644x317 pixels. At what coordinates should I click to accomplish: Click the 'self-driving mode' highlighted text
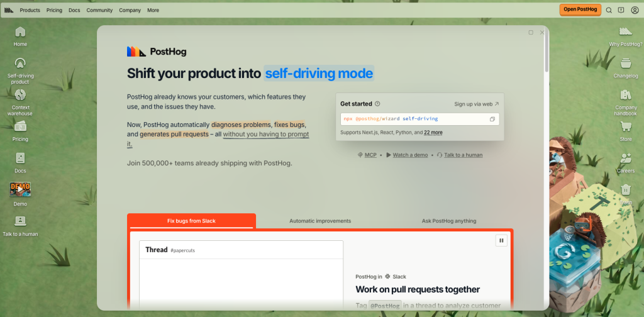pyautogui.click(x=319, y=74)
